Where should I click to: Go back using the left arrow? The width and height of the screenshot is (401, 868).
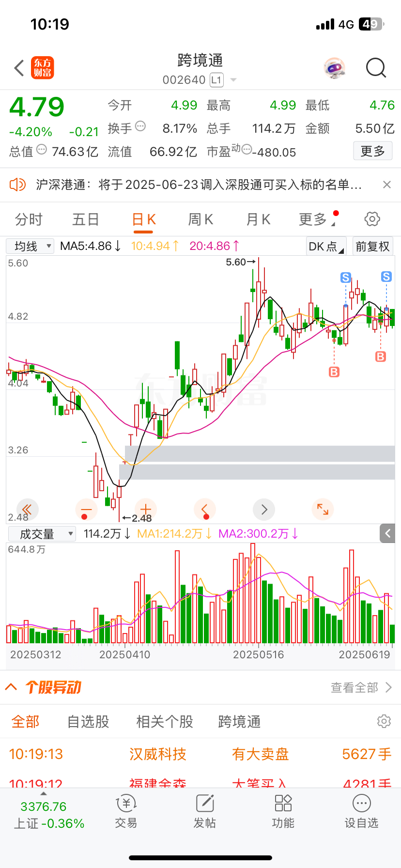(x=19, y=68)
